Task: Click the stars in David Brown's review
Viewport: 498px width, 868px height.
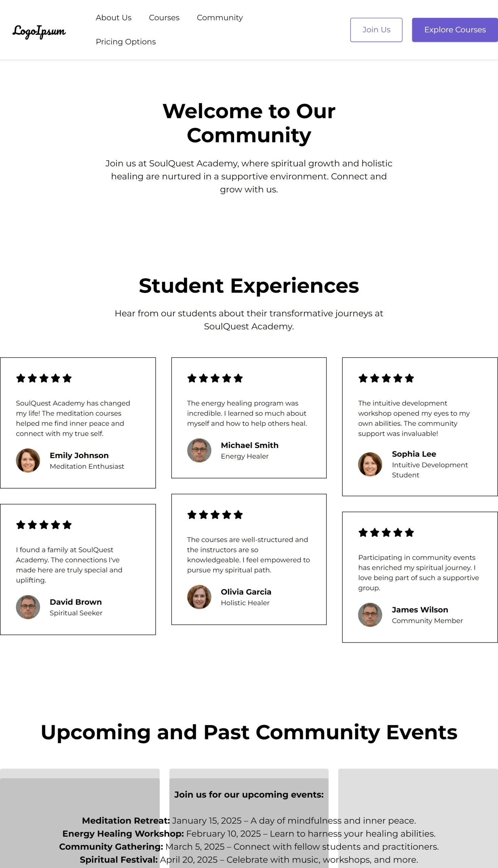Action: 44,525
